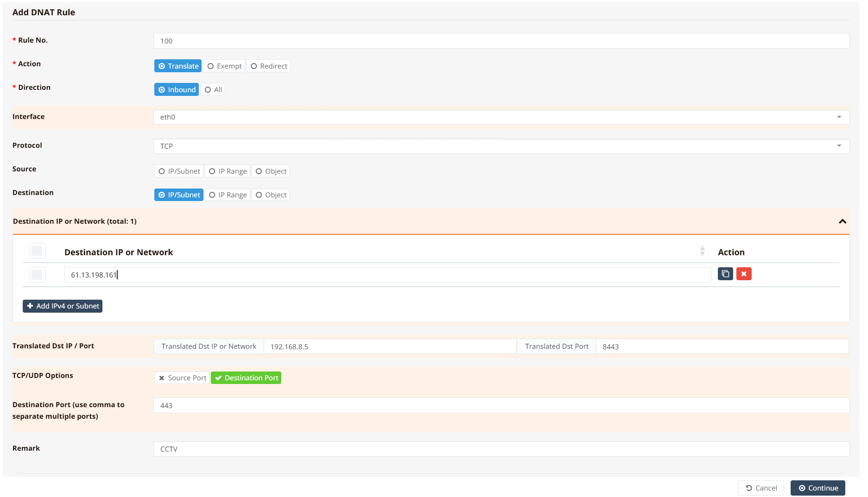Check the select-all checkbox in table header
Screen dimensions: 868x497
click(37, 251)
